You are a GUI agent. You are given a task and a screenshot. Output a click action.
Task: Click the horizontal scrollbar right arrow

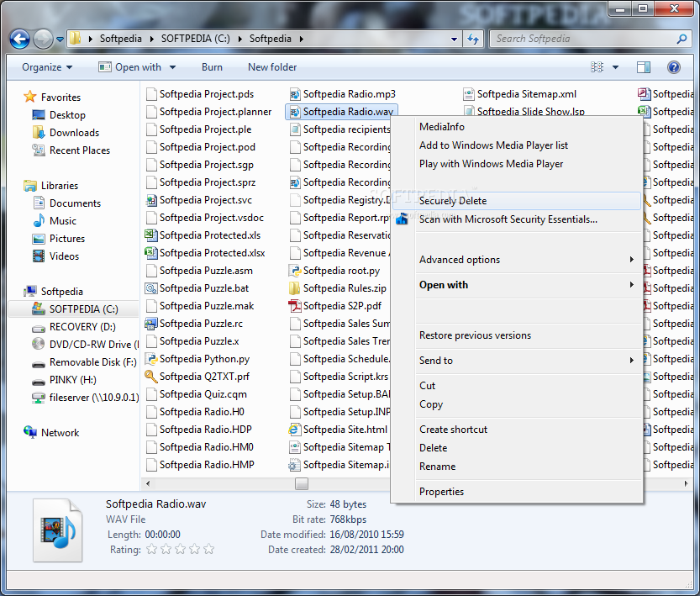coord(686,483)
